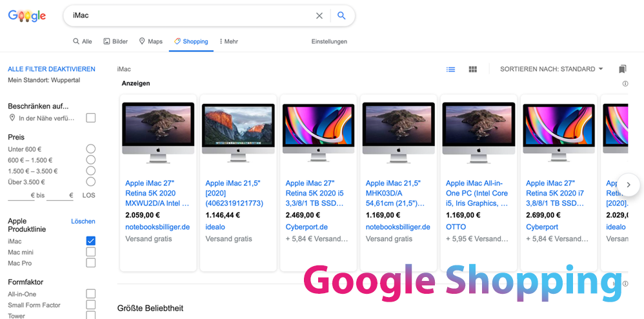
Task: Click next arrow on product carousel
Action: pos(629,185)
